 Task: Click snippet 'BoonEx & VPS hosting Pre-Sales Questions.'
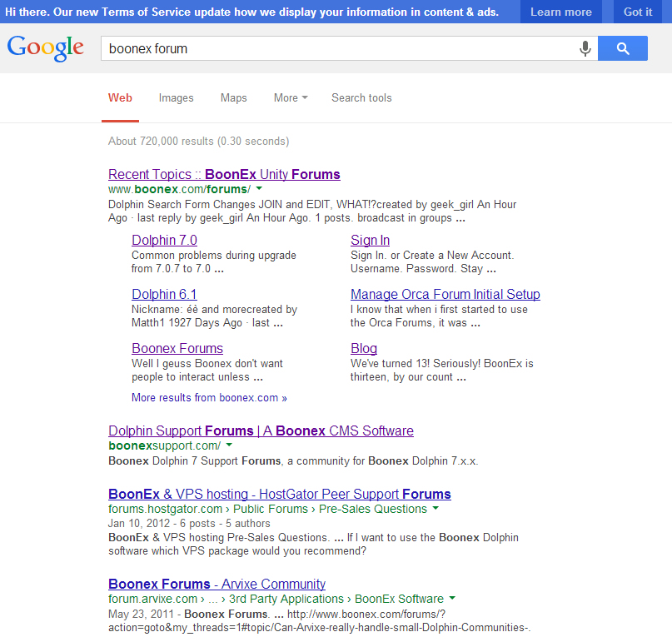click(218, 537)
